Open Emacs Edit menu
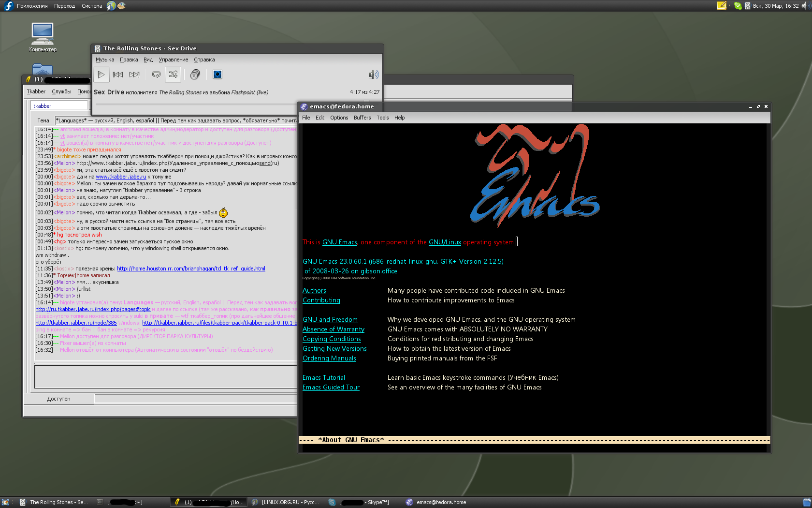812x508 pixels. pos(320,118)
